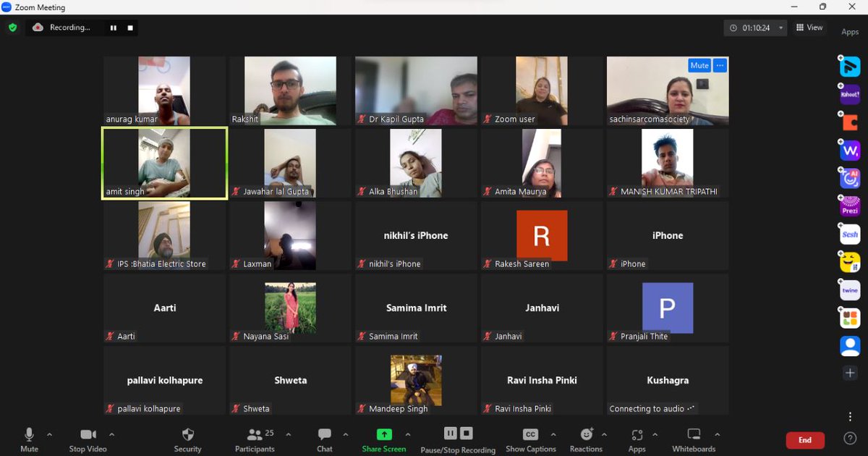Show Captions using the CC button
This screenshot has height=456, width=868.
pos(530,439)
